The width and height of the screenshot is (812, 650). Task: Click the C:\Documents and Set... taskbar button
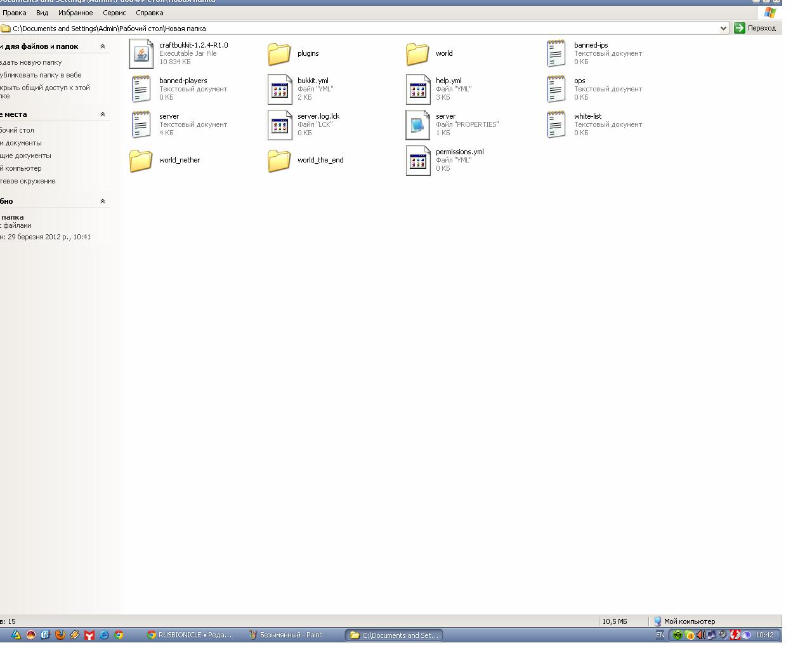tap(394, 635)
